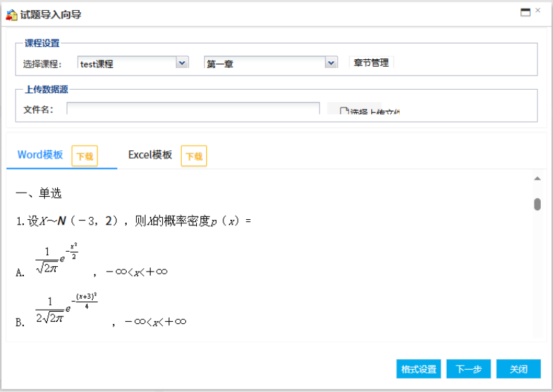The height and width of the screenshot is (392, 553).
Task: Switch to the Excel模板 tab
Action: pos(151,155)
